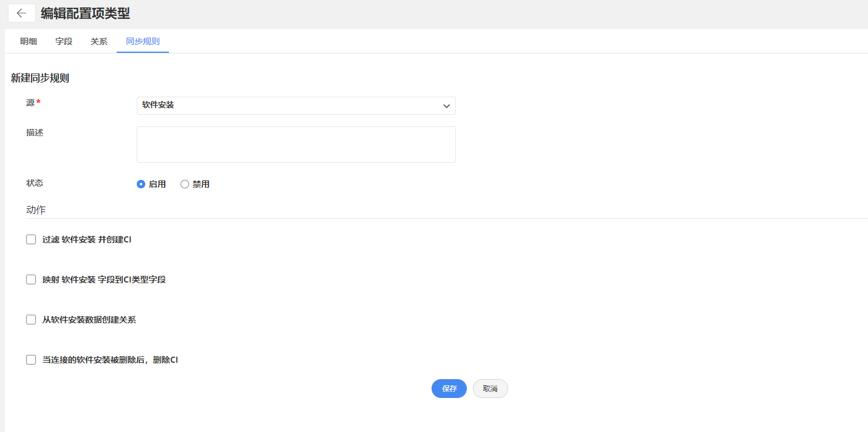
Task: Open the 字段 tab
Action: [64, 41]
